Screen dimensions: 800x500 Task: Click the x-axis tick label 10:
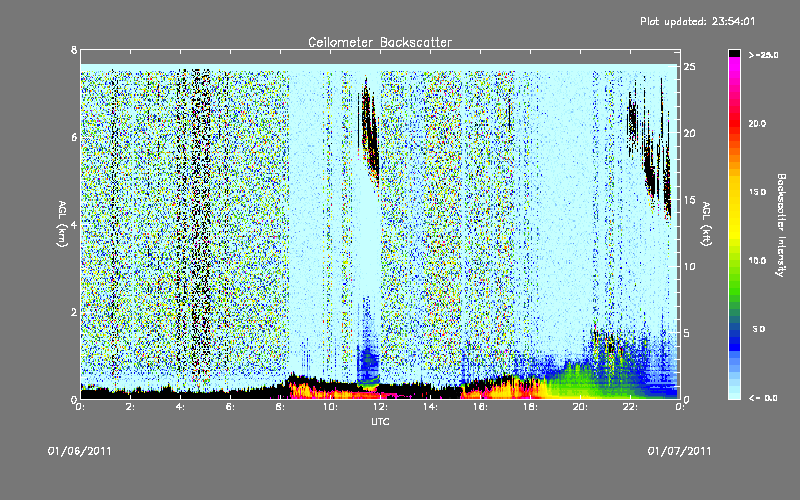tap(330, 407)
